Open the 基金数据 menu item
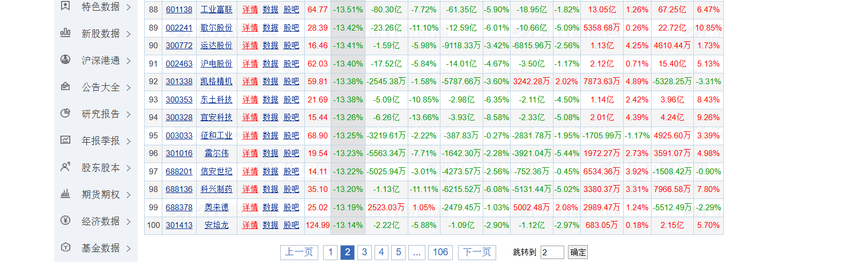The width and height of the screenshot is (868, 266). tap(101, 248)
